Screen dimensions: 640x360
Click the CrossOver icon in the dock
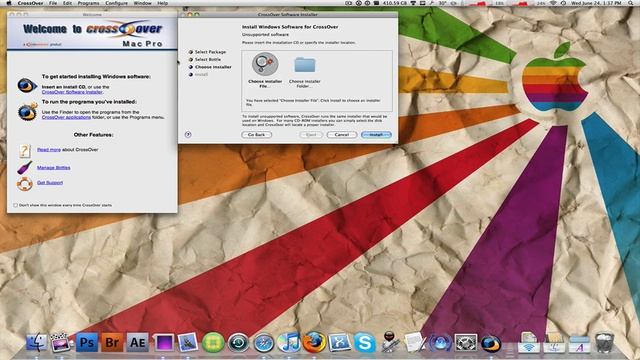(491, 343)
